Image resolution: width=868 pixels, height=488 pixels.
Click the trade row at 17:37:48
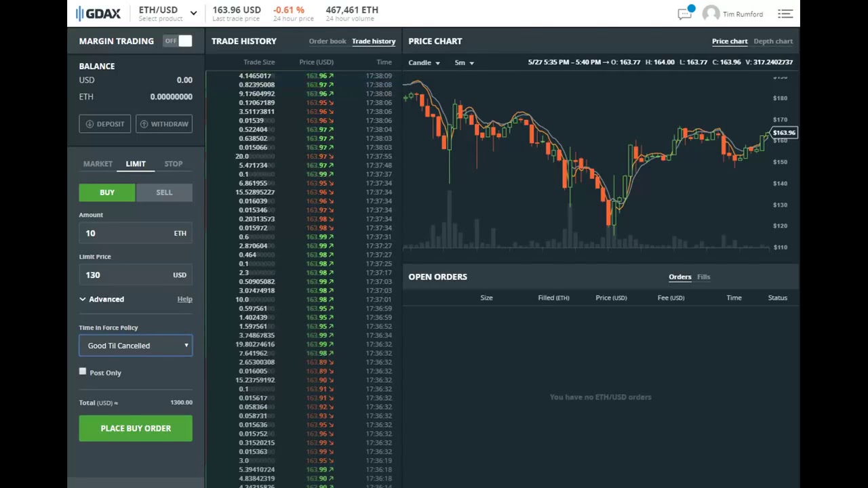(302, 165)
